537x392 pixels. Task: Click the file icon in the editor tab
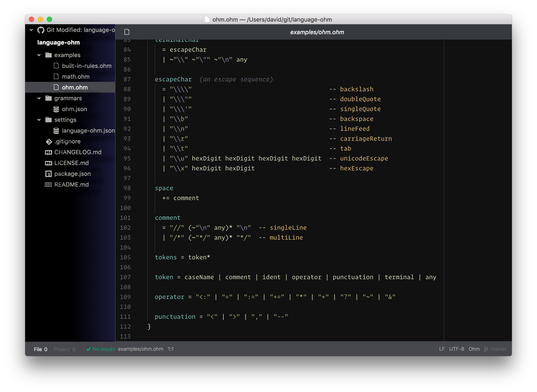pos(127,32)
